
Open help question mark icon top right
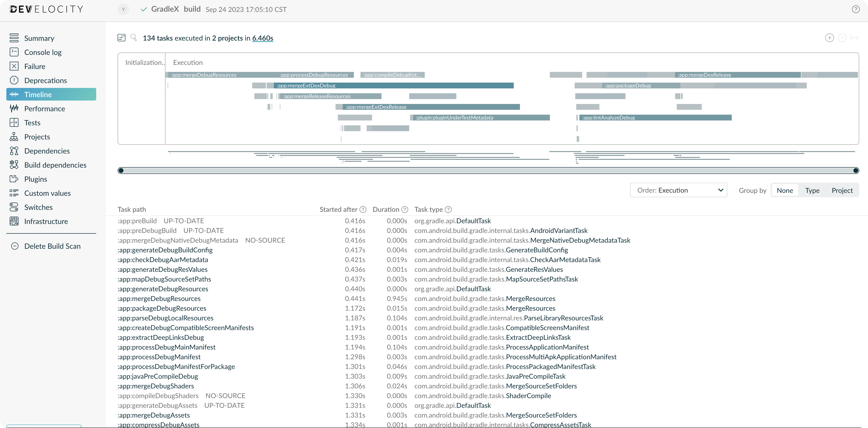click(x=856, y=9)
